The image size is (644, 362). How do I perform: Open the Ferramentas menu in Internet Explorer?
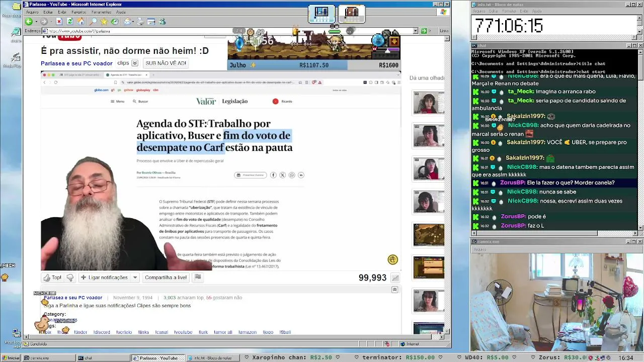pyautogui.click(x=102, y=12)
